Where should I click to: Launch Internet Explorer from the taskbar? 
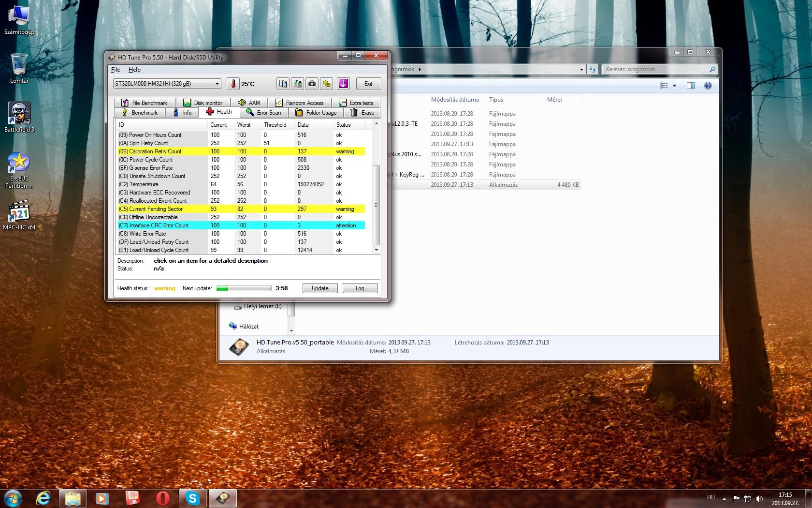click(x=43, y=498)
